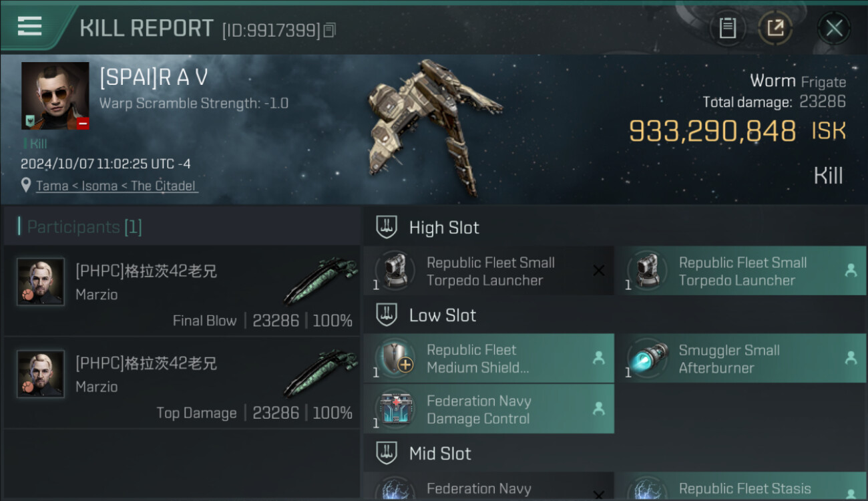Click the Worm ship image
This screenshot has width=868, height=501.
[x=434, y=127]
